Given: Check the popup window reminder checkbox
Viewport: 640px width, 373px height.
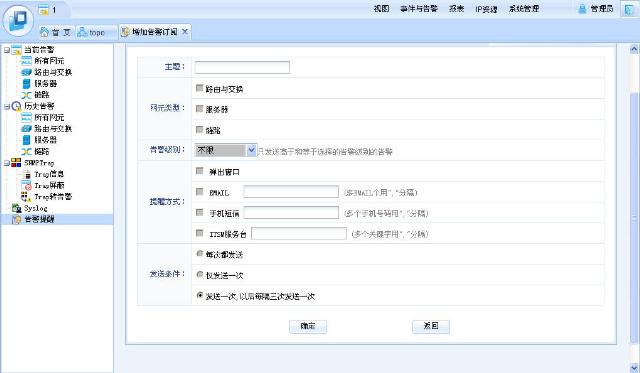Looking at the screenshot, I should point(200,171).
